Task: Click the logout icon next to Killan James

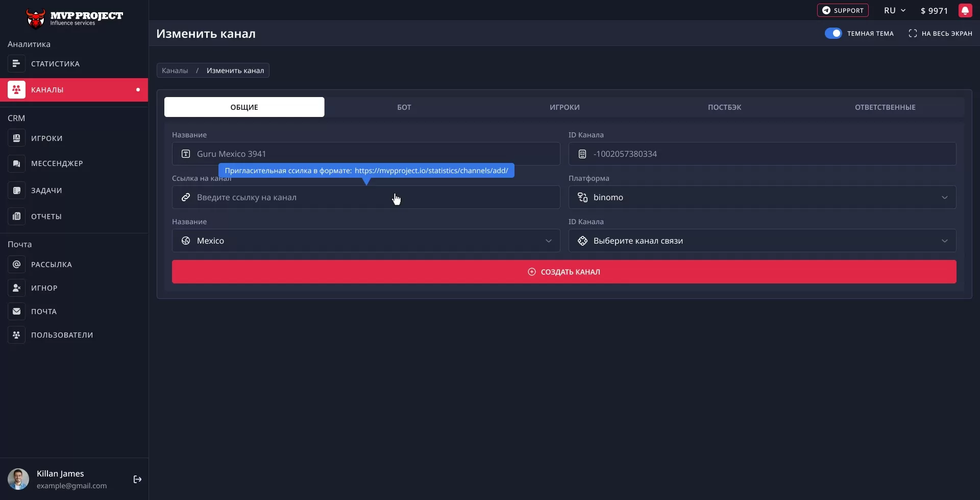Action: pos(137,479)
